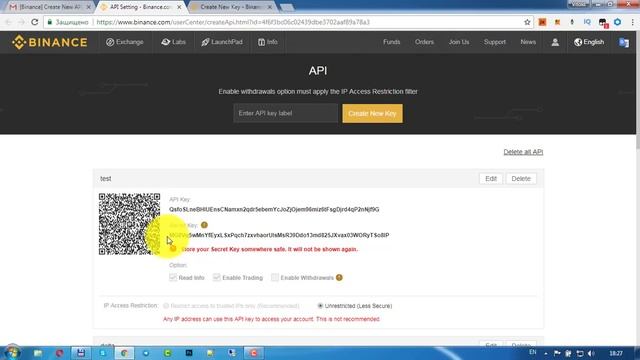
Task: Click the Binance logo
Action: (x=49, y=42)
